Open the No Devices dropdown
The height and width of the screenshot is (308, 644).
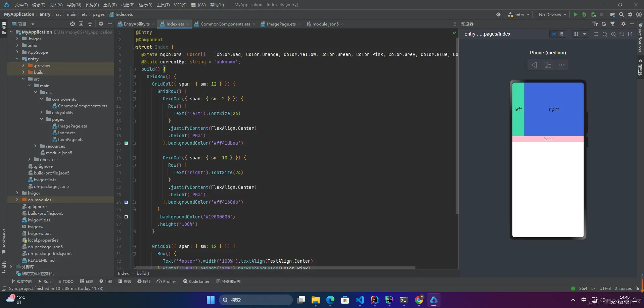tap(552, 14)
